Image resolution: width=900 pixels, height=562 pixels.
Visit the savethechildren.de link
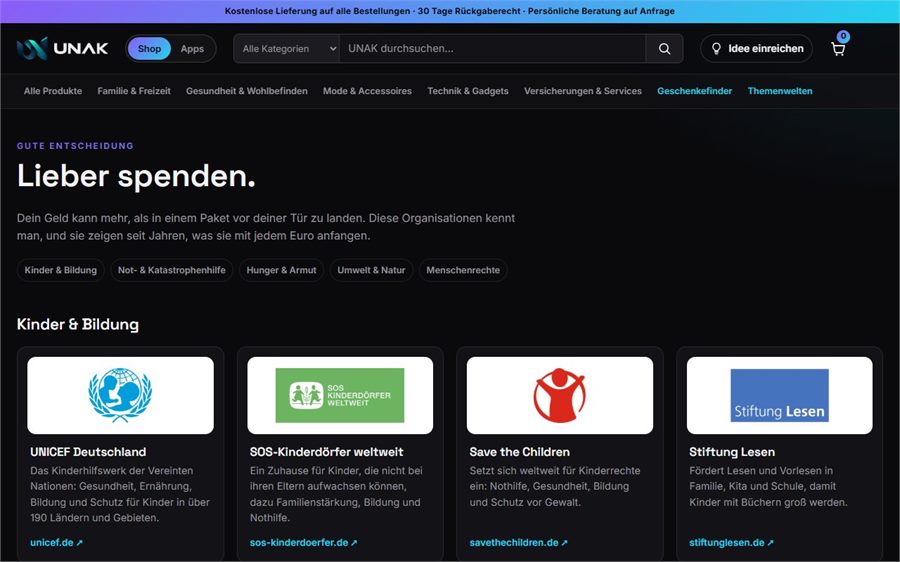coord(518,542)
